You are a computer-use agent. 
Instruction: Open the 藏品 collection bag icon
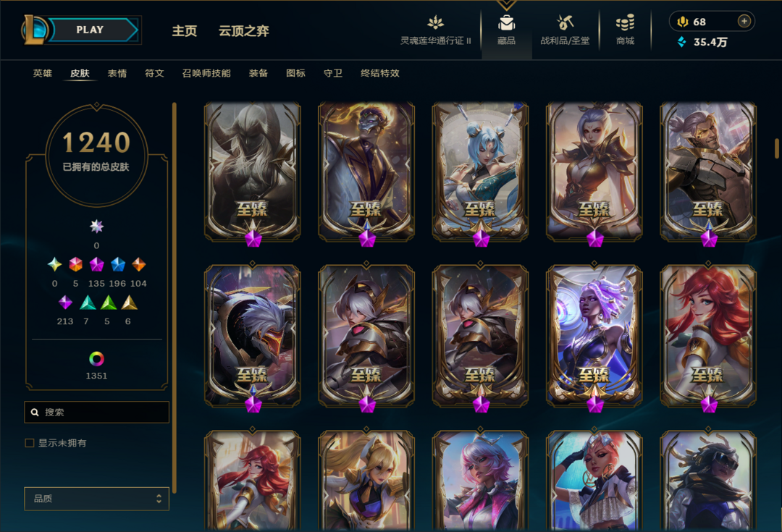pyautogui.click(x=506, y=23)
